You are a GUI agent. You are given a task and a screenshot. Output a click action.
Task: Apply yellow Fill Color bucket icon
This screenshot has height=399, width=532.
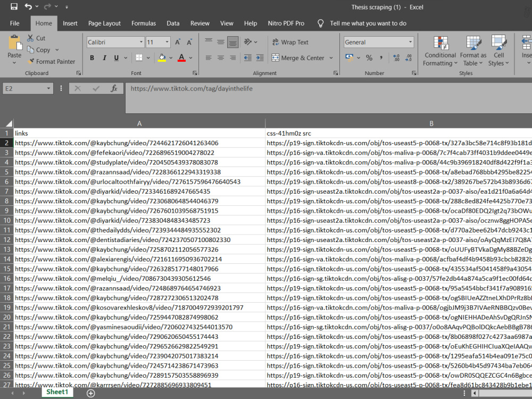coord(162,57)
